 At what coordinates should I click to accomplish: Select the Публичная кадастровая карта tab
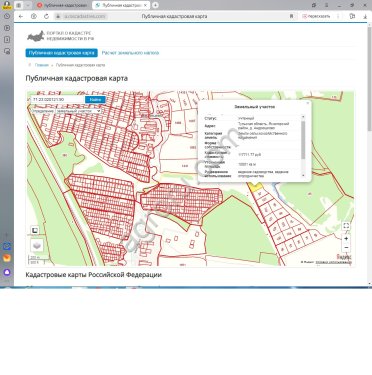[61, 53]
